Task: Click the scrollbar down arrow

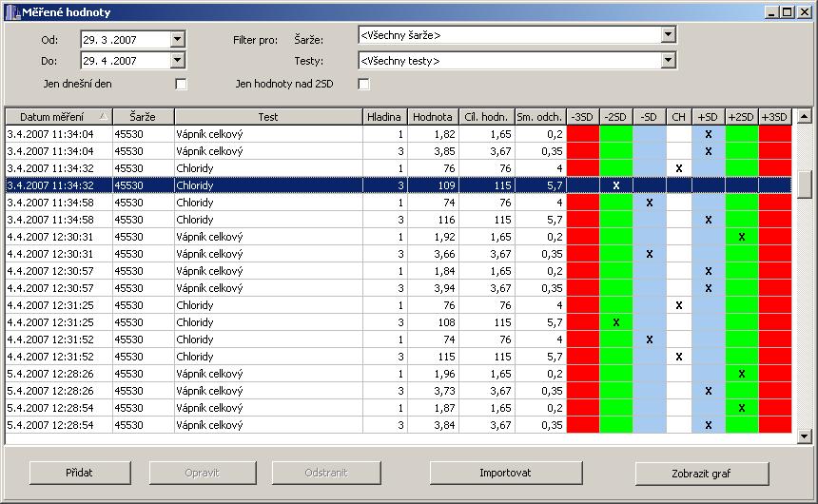Action: pyautogui.click(x=805, y=436)
